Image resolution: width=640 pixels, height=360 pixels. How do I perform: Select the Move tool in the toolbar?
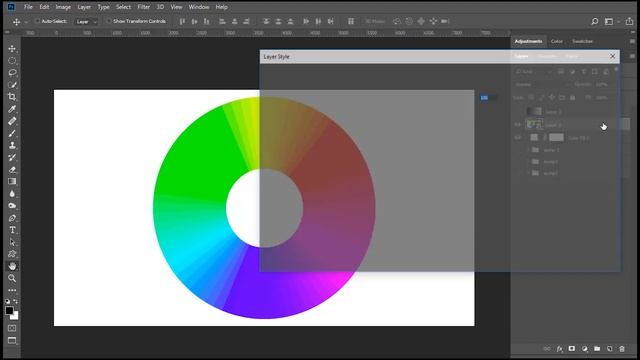12,49
